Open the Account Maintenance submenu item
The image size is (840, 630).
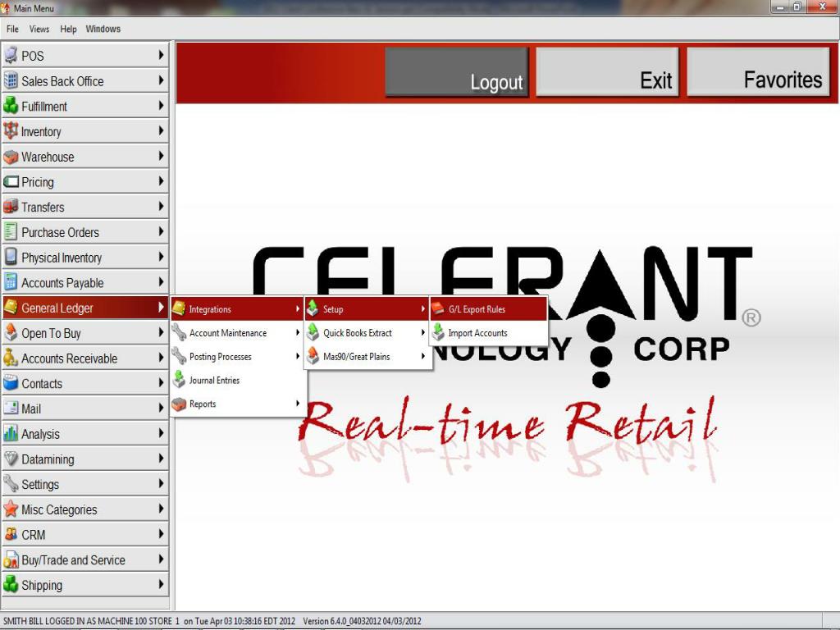(x=237, y=333)
